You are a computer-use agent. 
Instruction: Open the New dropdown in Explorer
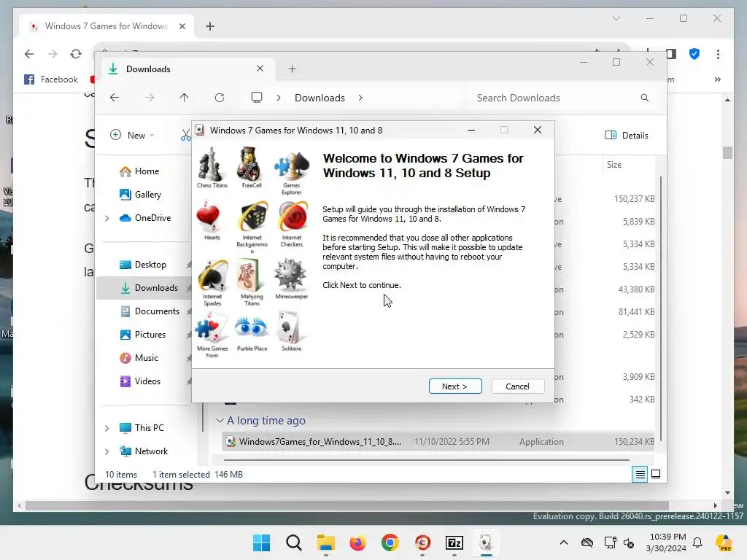132,135
